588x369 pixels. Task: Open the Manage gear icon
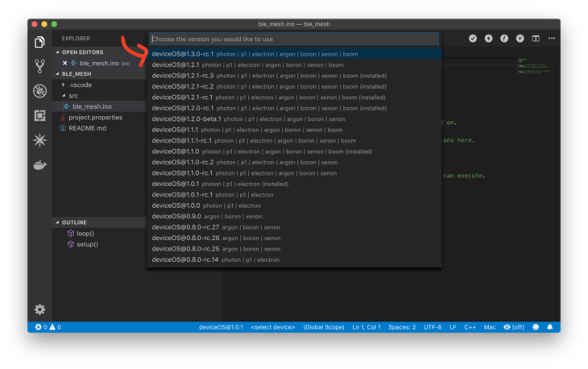tap(39, 309)
